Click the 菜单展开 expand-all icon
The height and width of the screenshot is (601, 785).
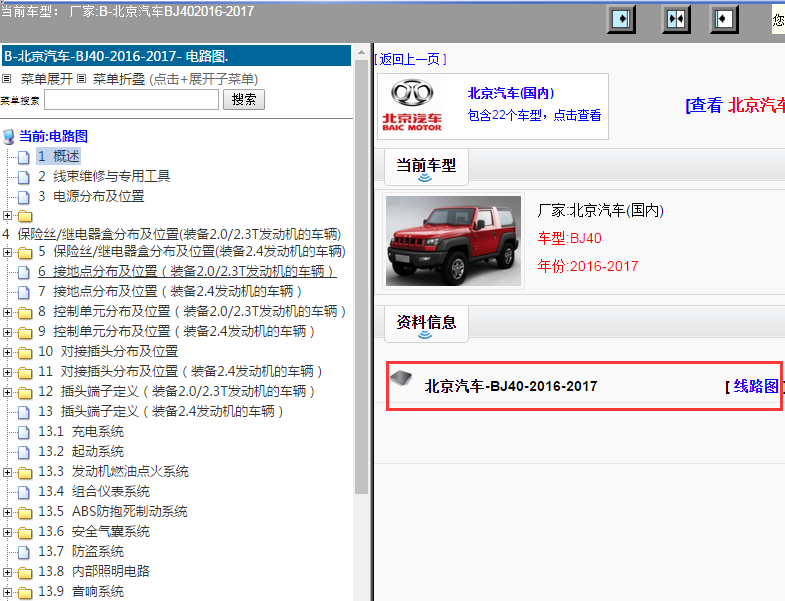tap(7, 79)
